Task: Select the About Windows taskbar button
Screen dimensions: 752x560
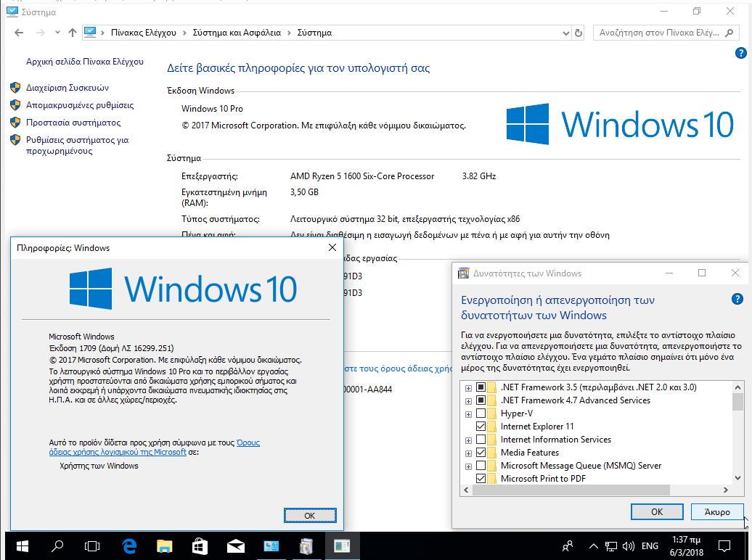Action: [342, 546]
